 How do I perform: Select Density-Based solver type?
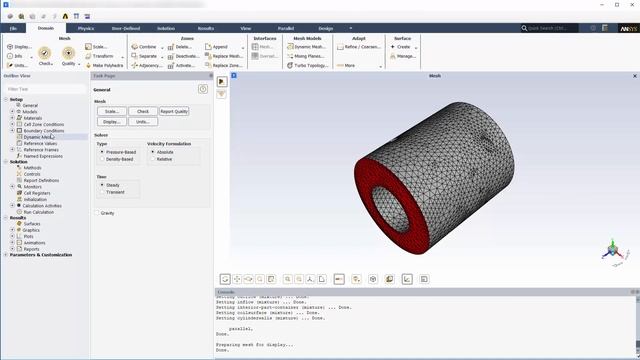point(117,159)
